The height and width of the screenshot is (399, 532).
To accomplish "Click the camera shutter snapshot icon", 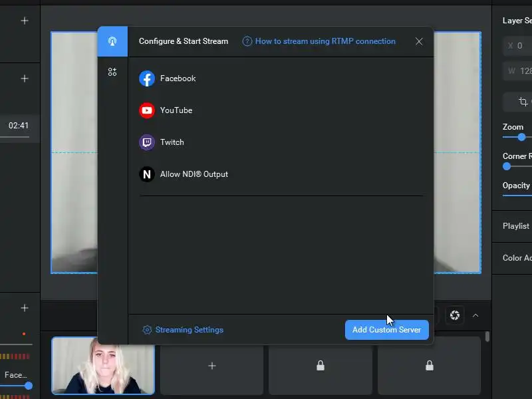I will (455, 315).
